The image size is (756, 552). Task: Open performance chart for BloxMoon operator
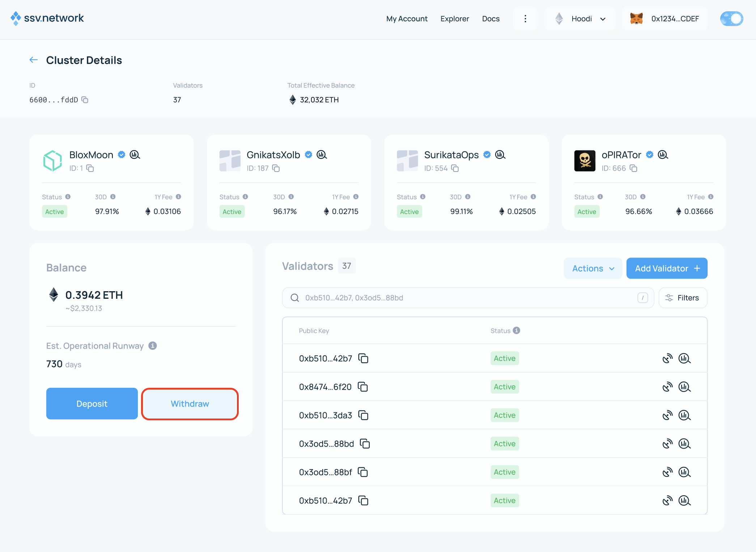click(135, 154)
